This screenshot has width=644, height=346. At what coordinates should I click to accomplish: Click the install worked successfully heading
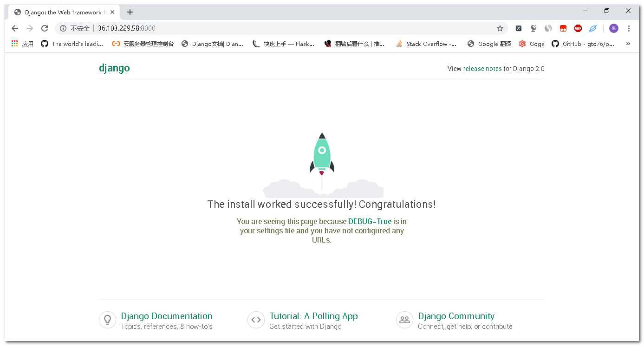(321, 204)
